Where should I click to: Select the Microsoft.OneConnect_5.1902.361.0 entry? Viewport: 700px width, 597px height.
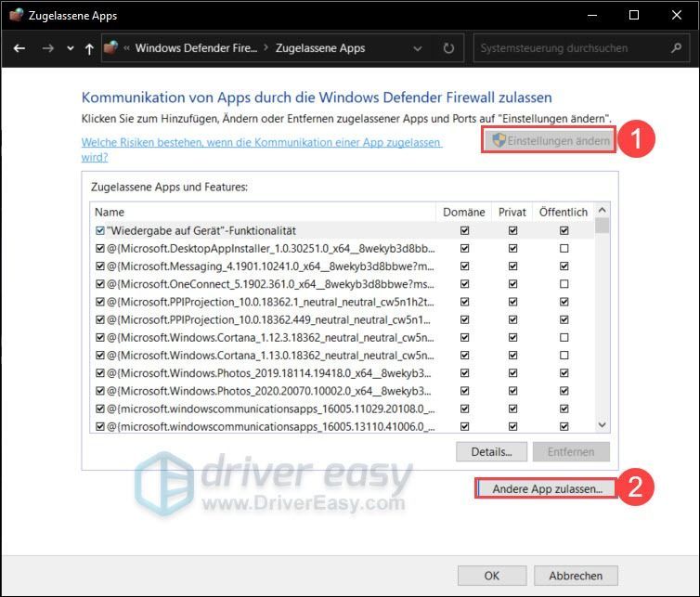[270, 284]
